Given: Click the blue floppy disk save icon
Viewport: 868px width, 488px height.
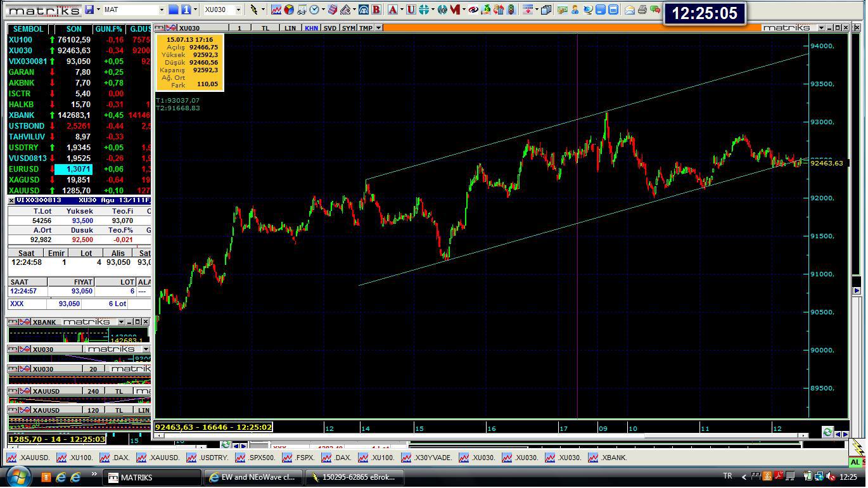Looking at the screenshot, I should point(89,10).
